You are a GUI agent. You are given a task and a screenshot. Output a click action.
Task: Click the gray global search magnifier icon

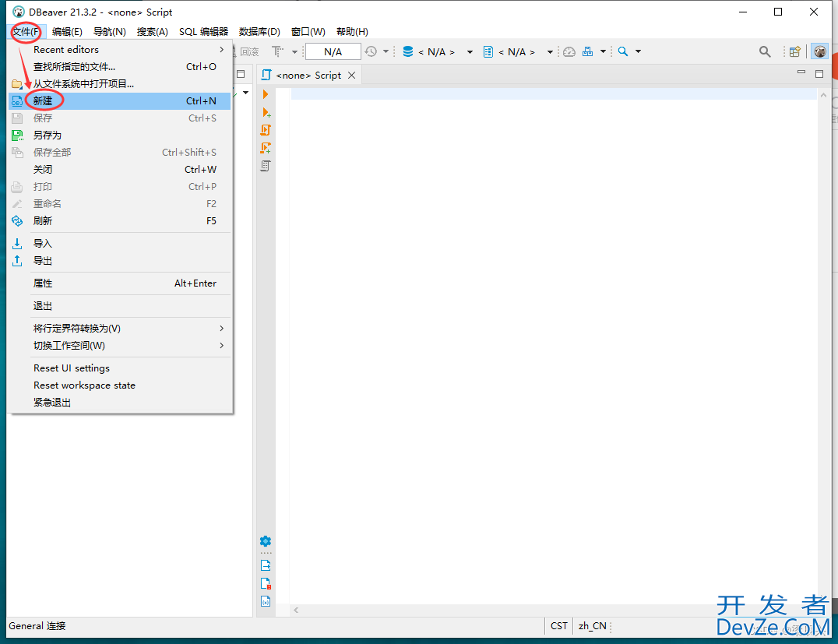(x=765, y=51)
